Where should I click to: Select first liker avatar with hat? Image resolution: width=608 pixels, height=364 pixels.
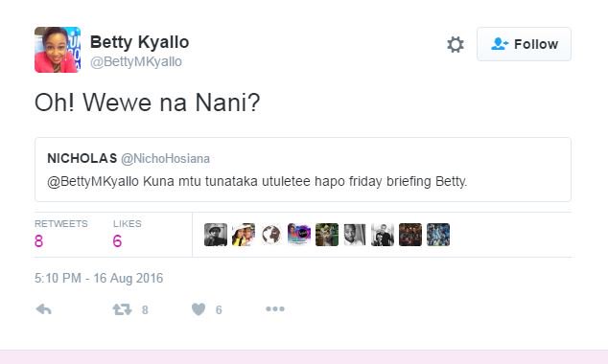[x=216, y=235]
